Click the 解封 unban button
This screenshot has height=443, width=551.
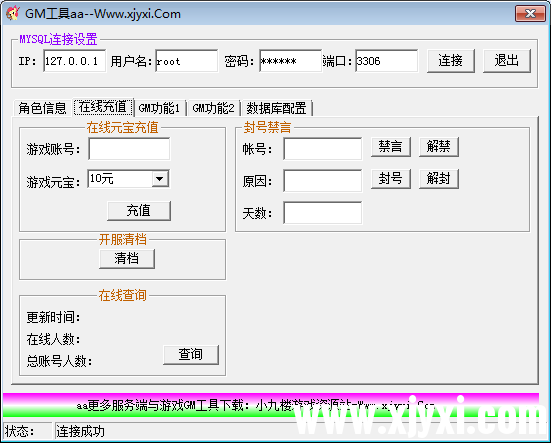pos(439,179)
